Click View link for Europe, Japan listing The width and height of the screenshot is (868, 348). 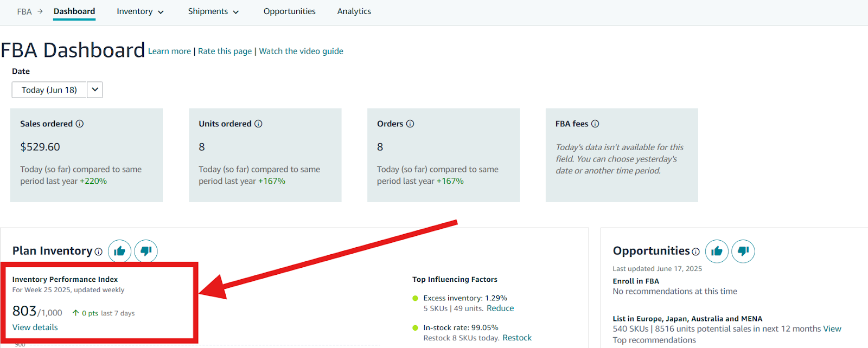(x=832, y=328)
